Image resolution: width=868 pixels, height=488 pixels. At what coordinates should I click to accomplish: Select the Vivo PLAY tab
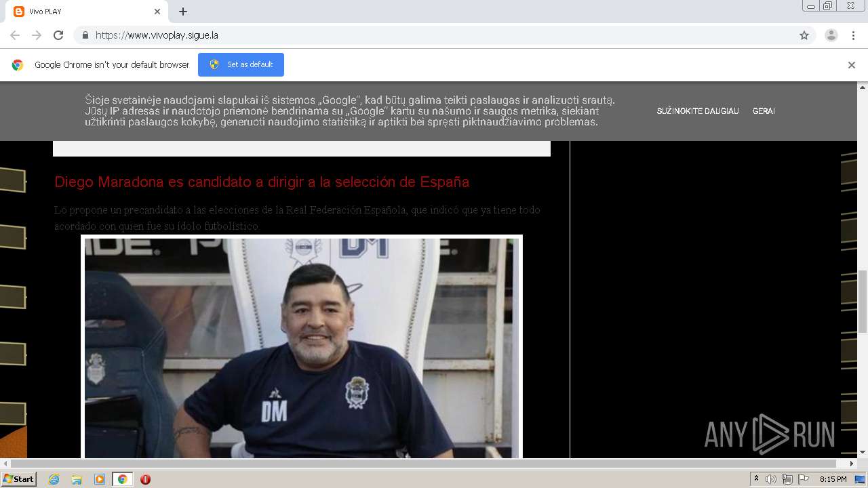coord(87,12)
